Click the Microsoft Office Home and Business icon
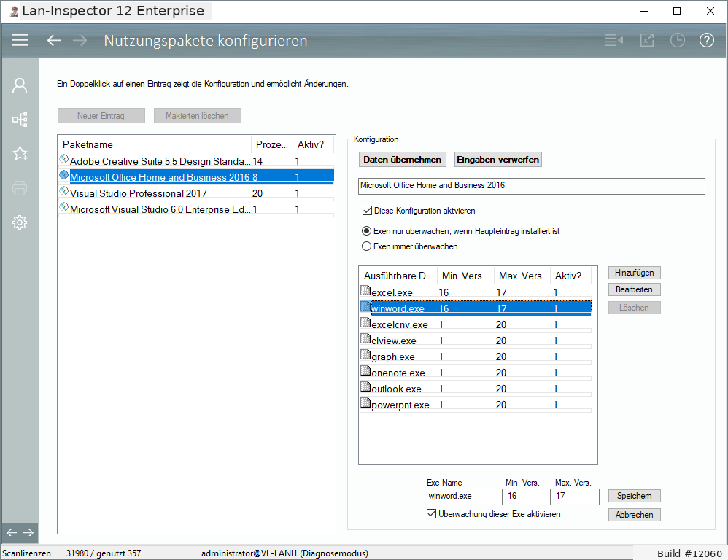 pos(64,176)
